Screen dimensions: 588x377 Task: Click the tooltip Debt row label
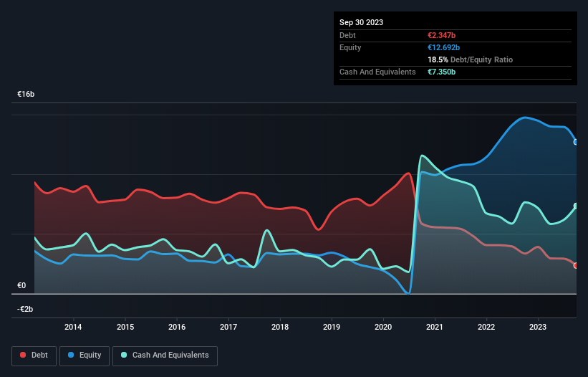point(347,35)
